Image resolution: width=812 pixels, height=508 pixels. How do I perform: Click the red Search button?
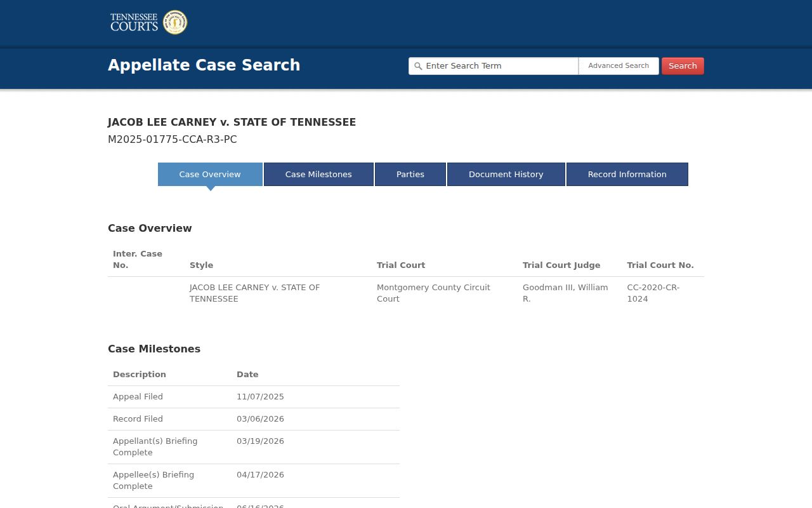(x=683, y=66)
